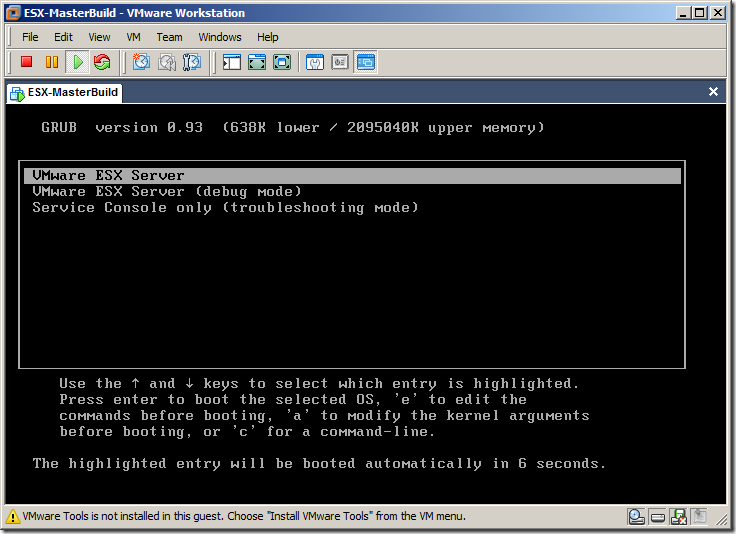Maximize the VMware Workstation window
The width and height of the screenshot is (736, 534).
(x=700, y=13)
